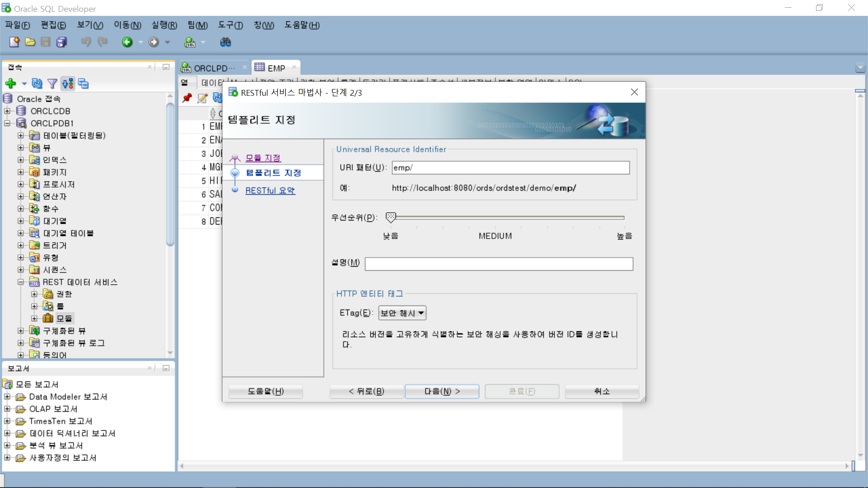
Task: Click the 다음(N) > button
Action: pyautogui.click(x=442, y=391)
